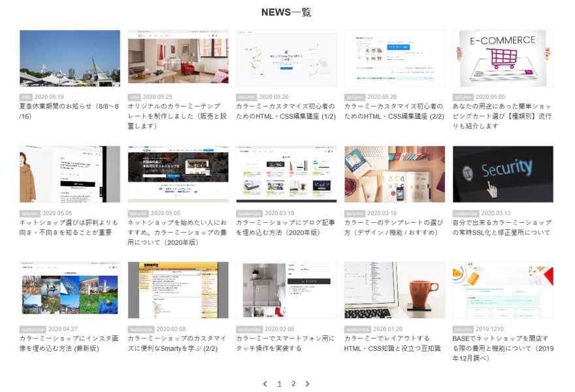
Task: Open article BASEでネットショップを開店する際の費用
Action: [x=503, y=348]
